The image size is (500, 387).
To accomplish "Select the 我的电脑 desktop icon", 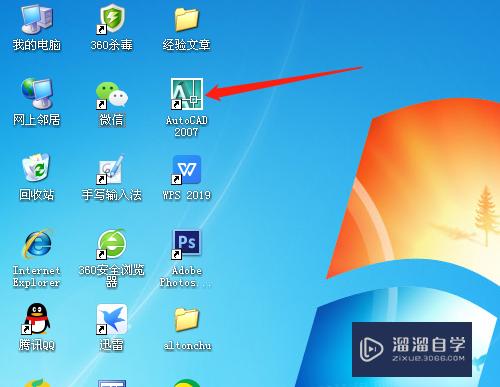I will (37, 19).
